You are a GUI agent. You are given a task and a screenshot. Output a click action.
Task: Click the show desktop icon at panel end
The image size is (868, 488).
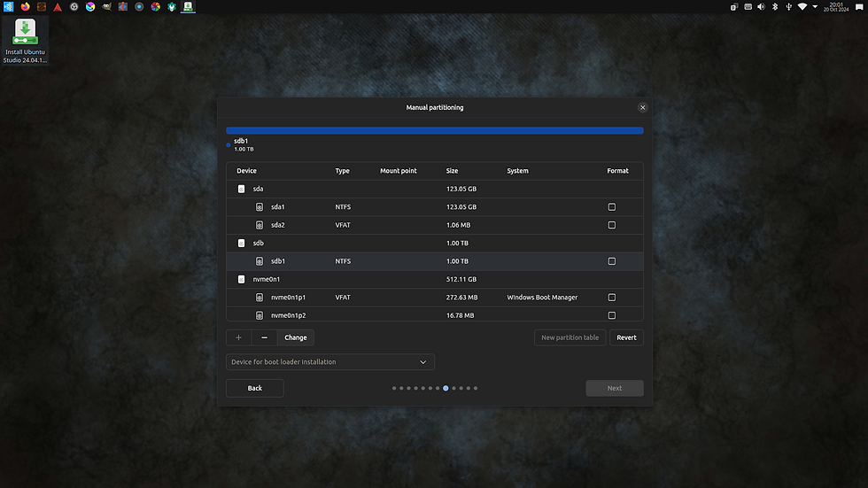(860, 6)
